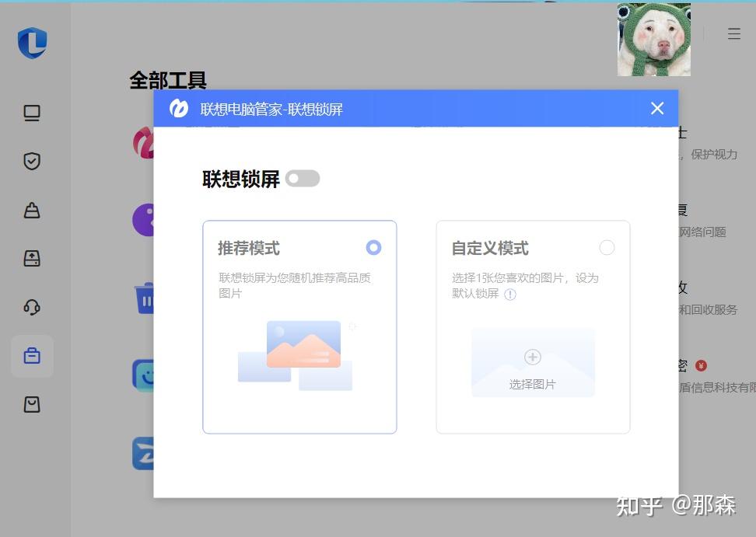This screenshot has width=756, height=537.
Task: Select the toolbox icon in the sidebar
Action: point(32,355)
